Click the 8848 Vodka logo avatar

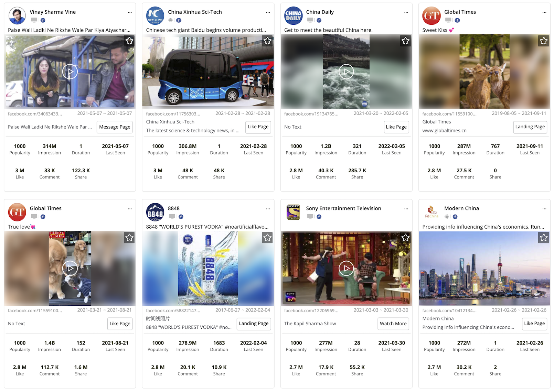point(155,212)
